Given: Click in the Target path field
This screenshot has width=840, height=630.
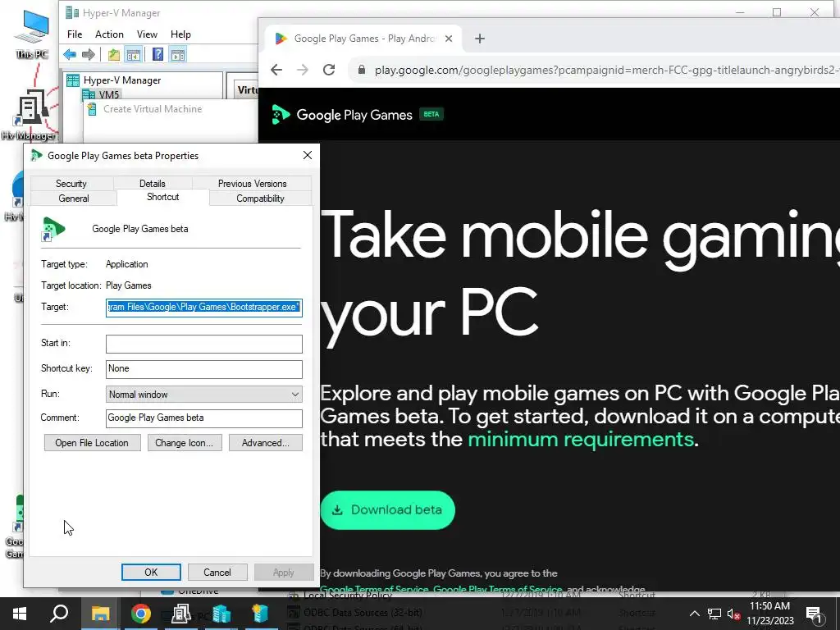Looking at the screenshot, I should point(204,308).
